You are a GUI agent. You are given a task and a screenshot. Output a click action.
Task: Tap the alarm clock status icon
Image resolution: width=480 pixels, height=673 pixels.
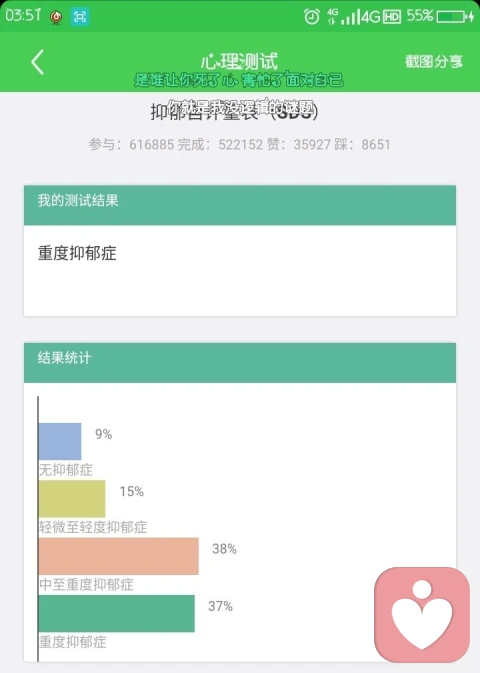312,17
